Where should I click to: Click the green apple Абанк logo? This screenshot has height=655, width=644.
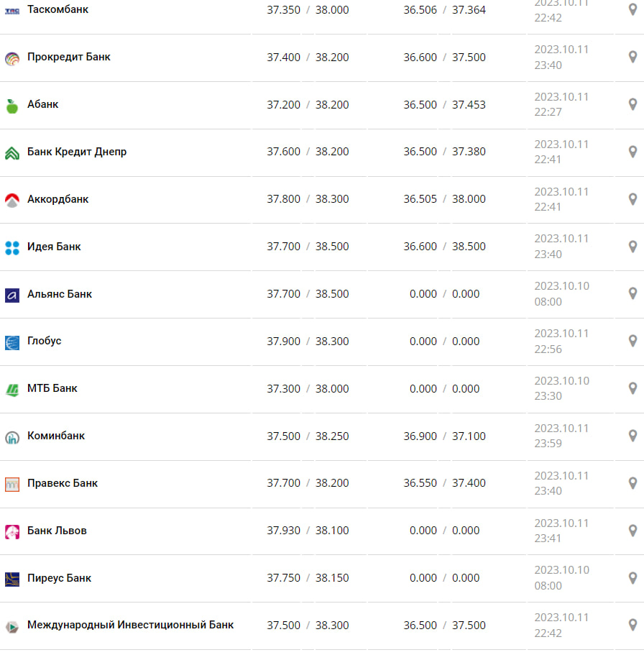[x=11, y=106]
